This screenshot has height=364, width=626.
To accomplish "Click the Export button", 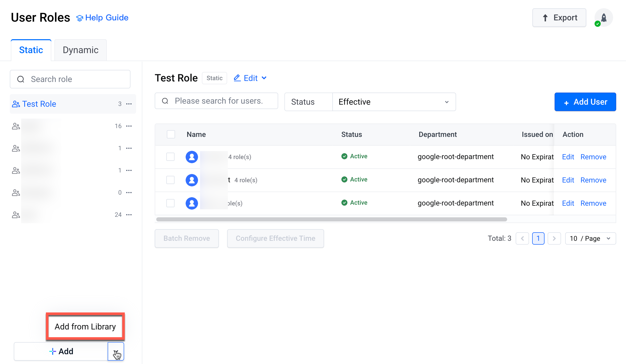I will tap(559, 18).
